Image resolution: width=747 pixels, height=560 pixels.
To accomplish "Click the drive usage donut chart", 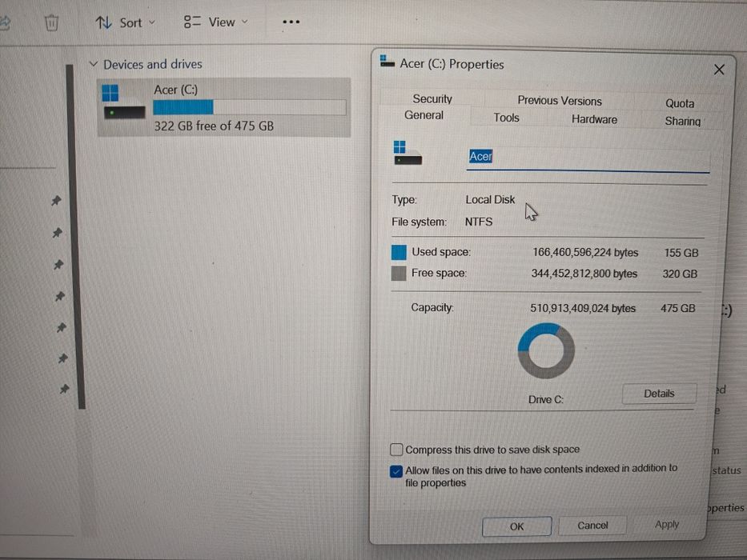I will coord(546,351).
